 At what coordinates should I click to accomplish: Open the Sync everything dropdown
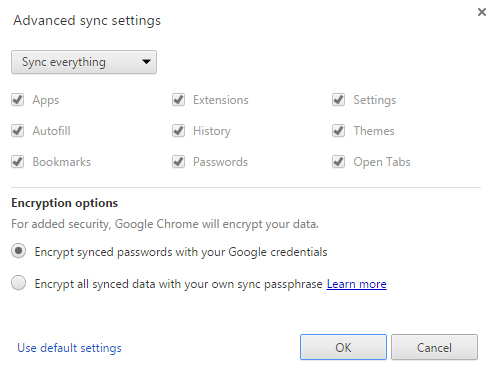[x=84, y=62]
